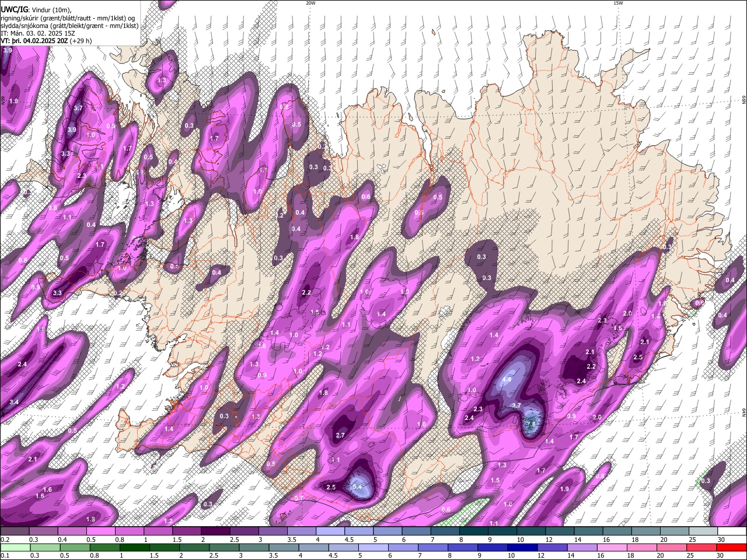Screen dimensions: 747x560
Task: Click '0.8' label on the green rain scale
Action: coord(94,555)
